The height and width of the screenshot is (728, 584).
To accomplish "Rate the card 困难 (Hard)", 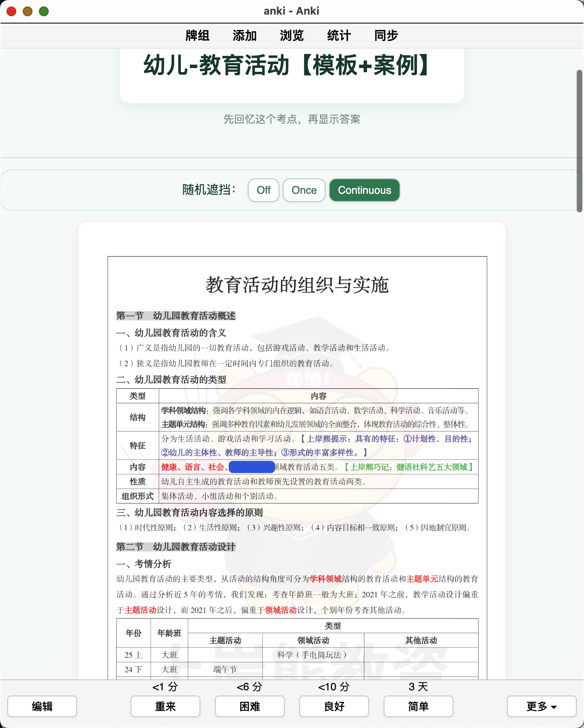I will point(250,707).
